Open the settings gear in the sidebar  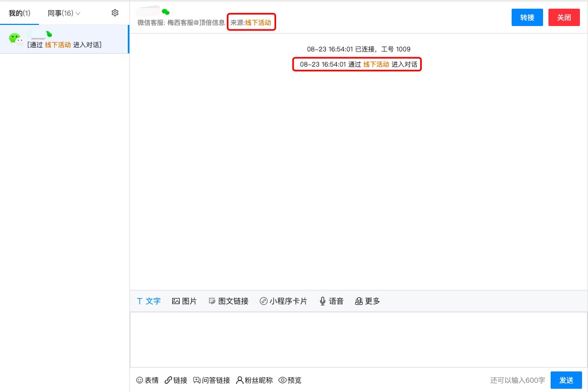pyautogui.click(x=115, y=13)
